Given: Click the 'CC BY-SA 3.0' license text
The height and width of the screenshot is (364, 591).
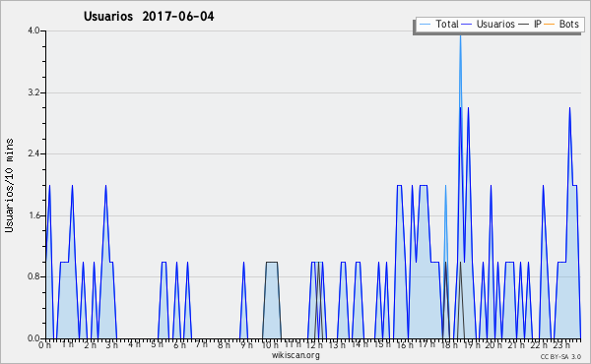Looking at the screenshot, I should pos(560,357).
